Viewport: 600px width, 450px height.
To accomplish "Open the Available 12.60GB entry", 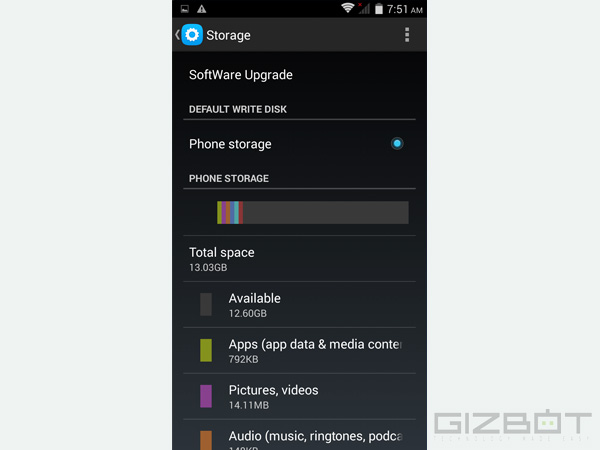I will point(299,305).
